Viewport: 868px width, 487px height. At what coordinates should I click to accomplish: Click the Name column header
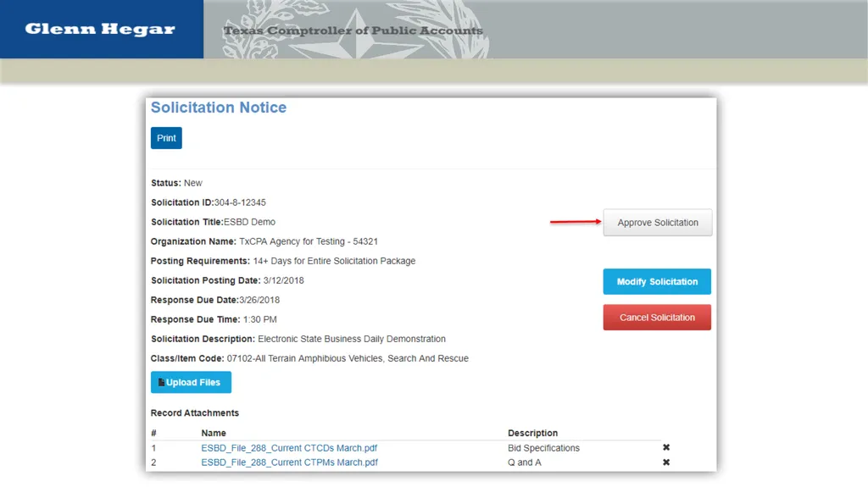(214, 433)
